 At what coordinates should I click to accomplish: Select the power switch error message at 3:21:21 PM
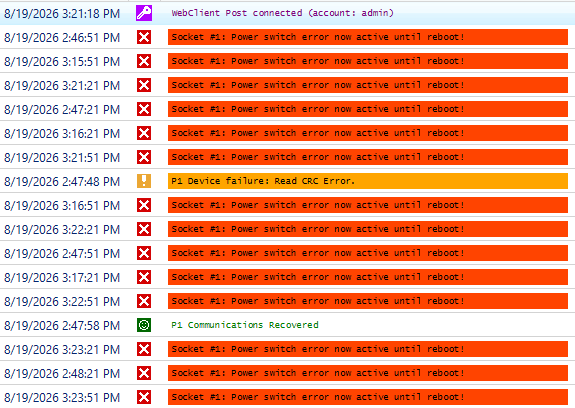pos(368,85)
